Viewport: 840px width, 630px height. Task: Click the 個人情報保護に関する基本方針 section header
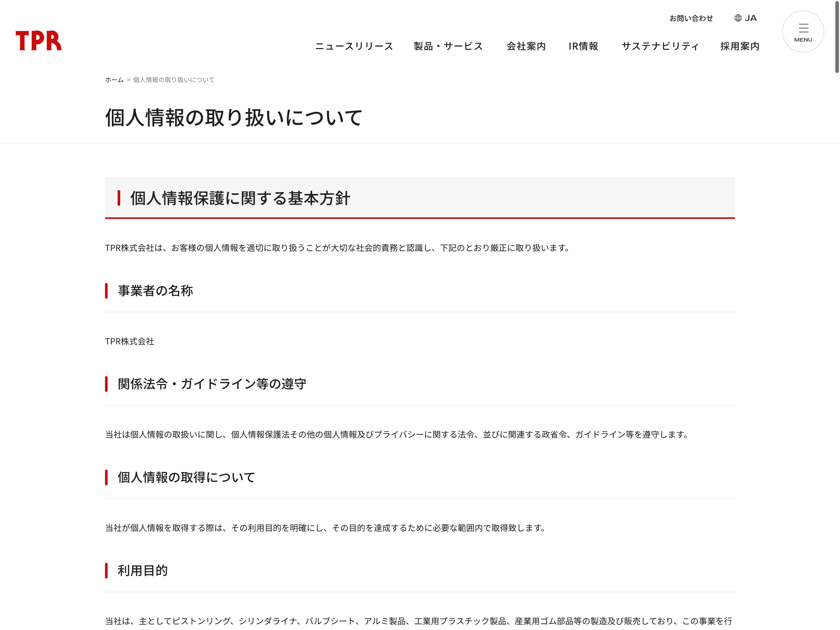pyautogui.click(x=240, y=198)
